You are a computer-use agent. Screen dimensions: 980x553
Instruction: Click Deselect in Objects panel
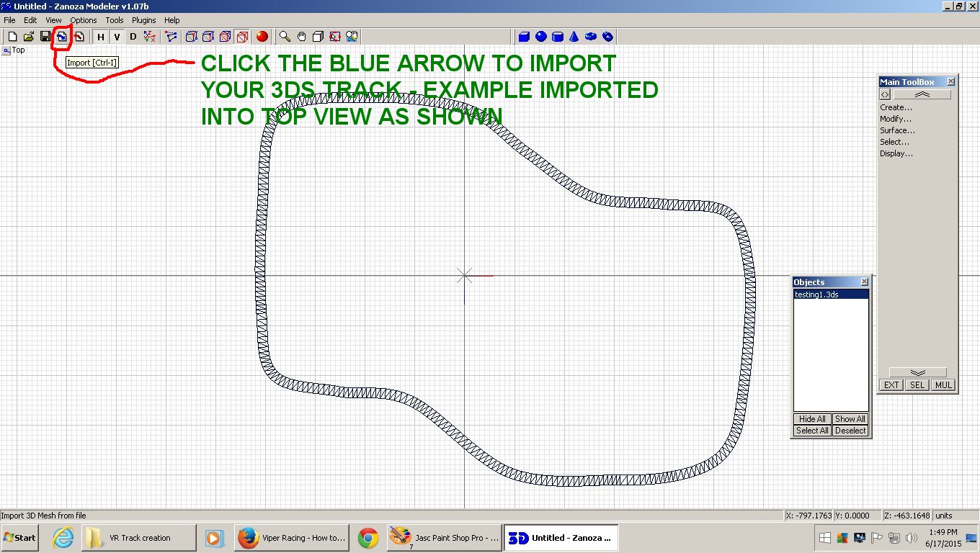pyautogui.click(x=850, y=431)
